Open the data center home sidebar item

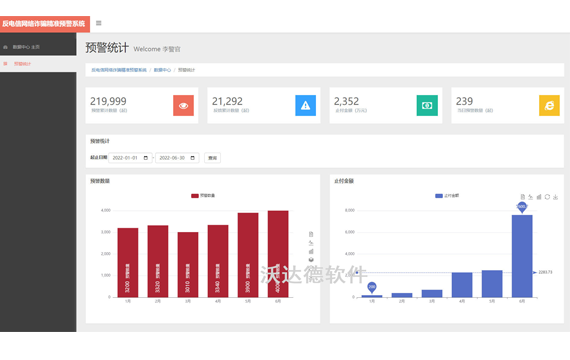[x=38, y=47]
